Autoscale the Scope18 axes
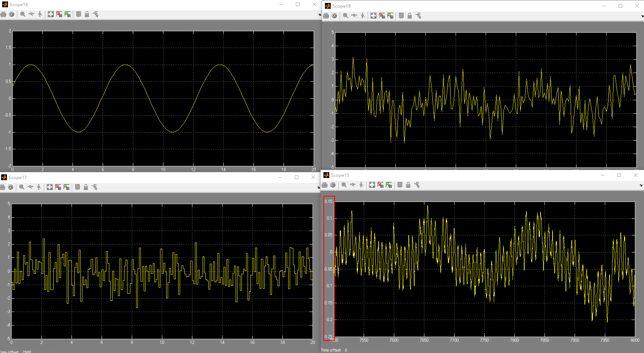 tap(374, 16)
